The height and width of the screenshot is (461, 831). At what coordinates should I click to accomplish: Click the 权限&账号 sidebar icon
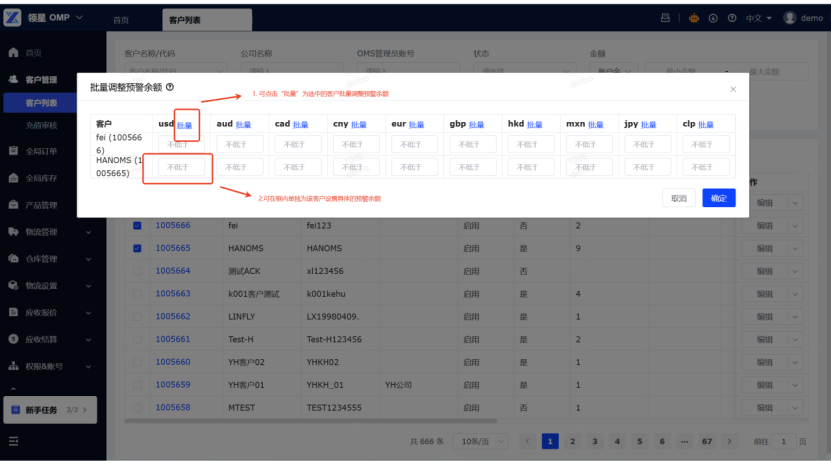coord(13,366)
